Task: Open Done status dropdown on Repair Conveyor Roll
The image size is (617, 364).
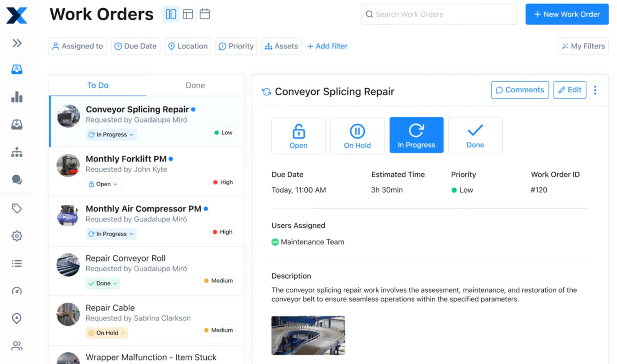Action: [103, 283]
